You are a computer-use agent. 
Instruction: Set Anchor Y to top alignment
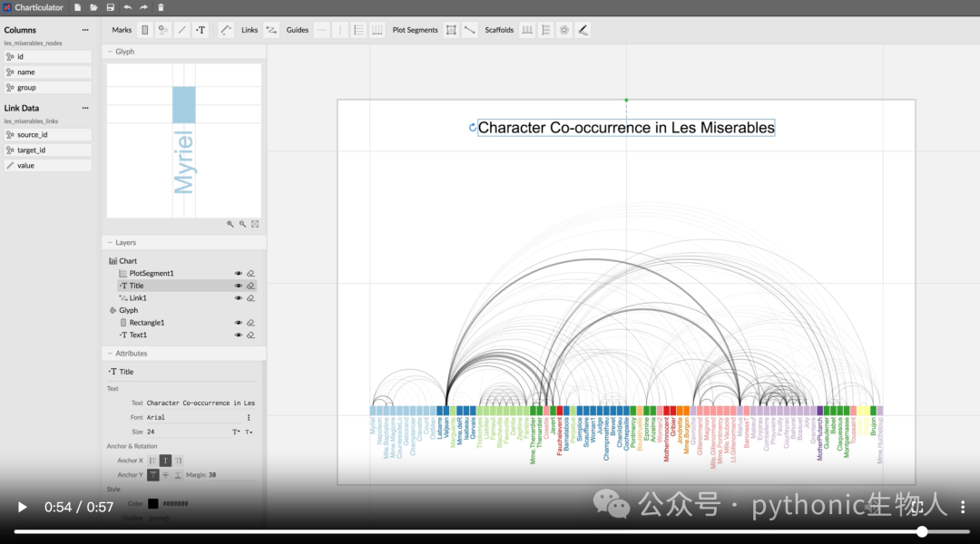[153, 475]
